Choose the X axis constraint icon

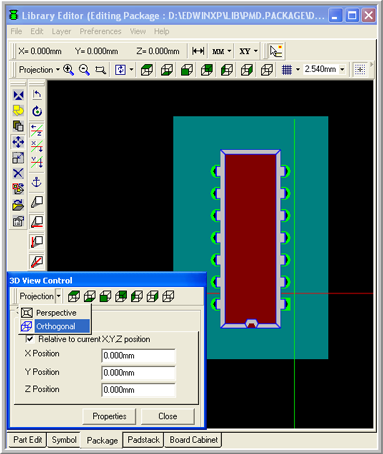[37, 146]
